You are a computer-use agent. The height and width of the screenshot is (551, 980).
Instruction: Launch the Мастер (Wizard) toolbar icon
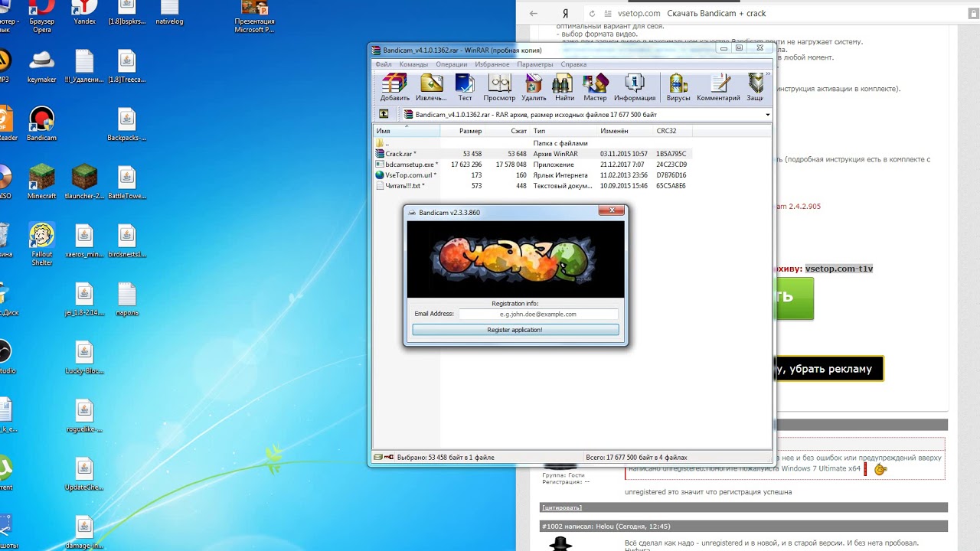(x=595, y=87)
